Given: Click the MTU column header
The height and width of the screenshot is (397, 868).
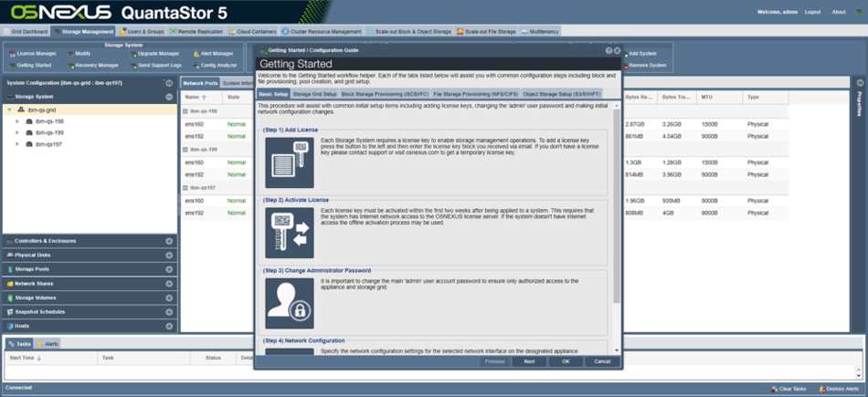Looking at the screenshot, I should click(719, 98).
